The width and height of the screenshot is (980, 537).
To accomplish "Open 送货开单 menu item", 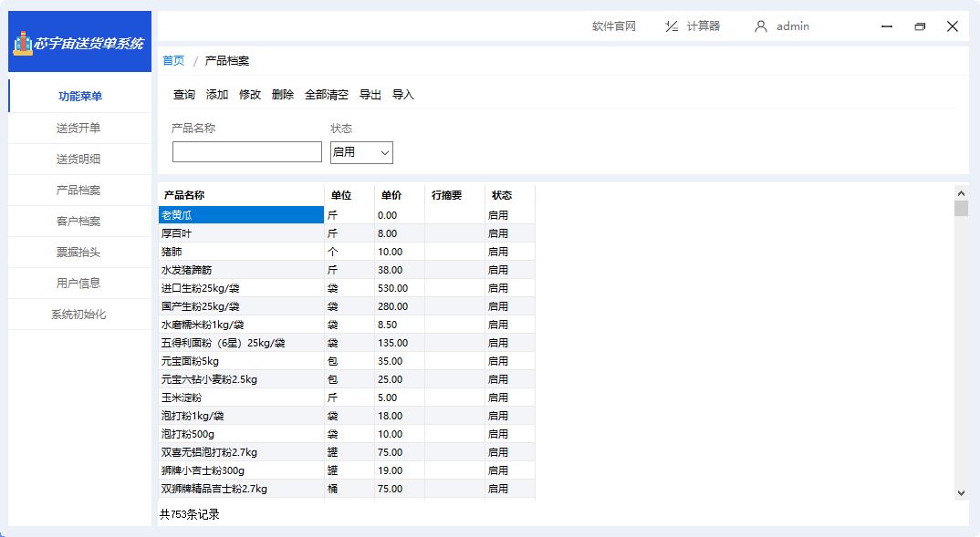I will click(x=78, y=128).
